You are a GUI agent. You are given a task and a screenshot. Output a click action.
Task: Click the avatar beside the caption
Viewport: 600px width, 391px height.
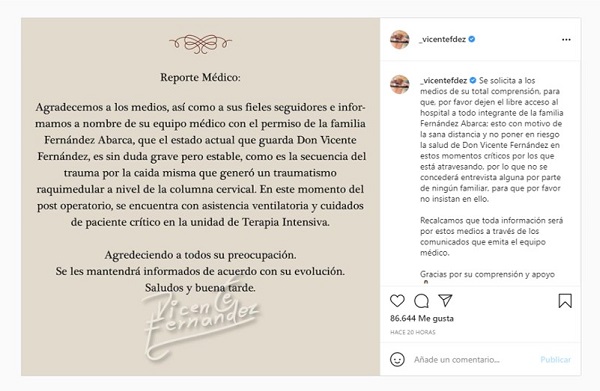399,84
